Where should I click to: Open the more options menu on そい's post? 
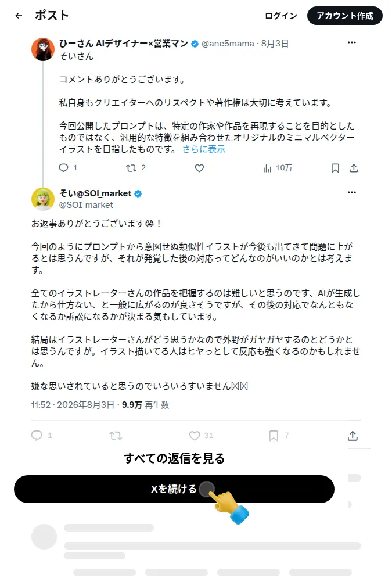pos(352,192)
